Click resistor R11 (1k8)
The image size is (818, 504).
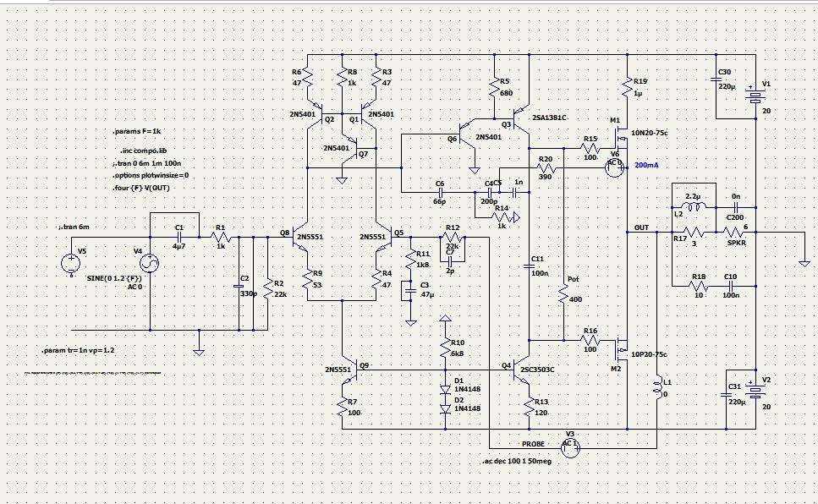tap(410, 260)
